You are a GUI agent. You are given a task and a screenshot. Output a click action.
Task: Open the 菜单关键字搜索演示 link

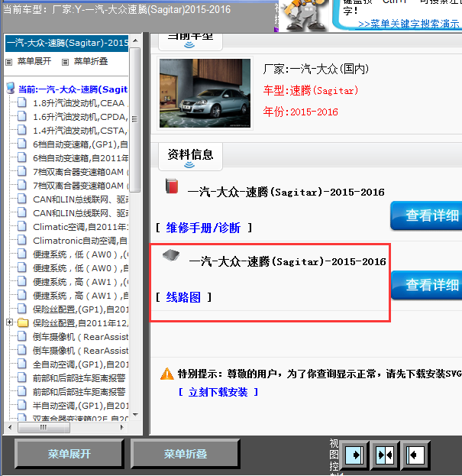coord(409,24)
